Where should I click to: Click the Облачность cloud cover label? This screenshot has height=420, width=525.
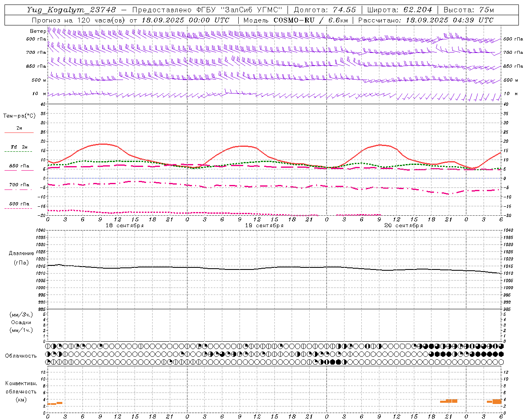point(21,356)
